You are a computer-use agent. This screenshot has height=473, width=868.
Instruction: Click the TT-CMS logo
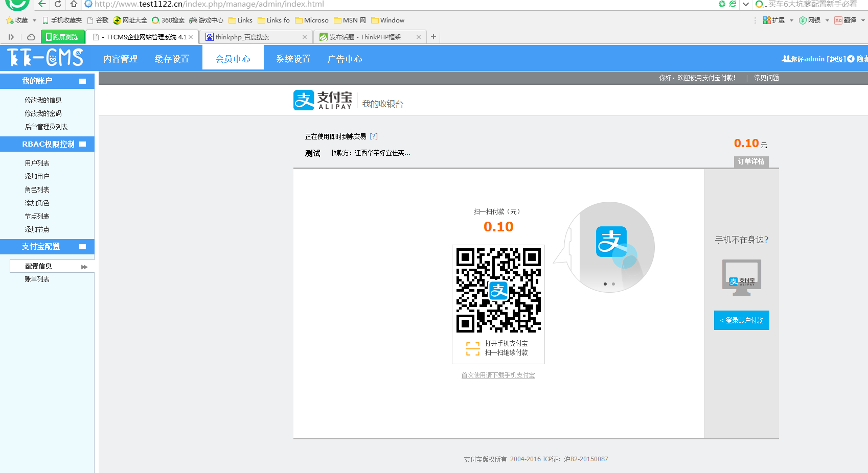point(45,58)
